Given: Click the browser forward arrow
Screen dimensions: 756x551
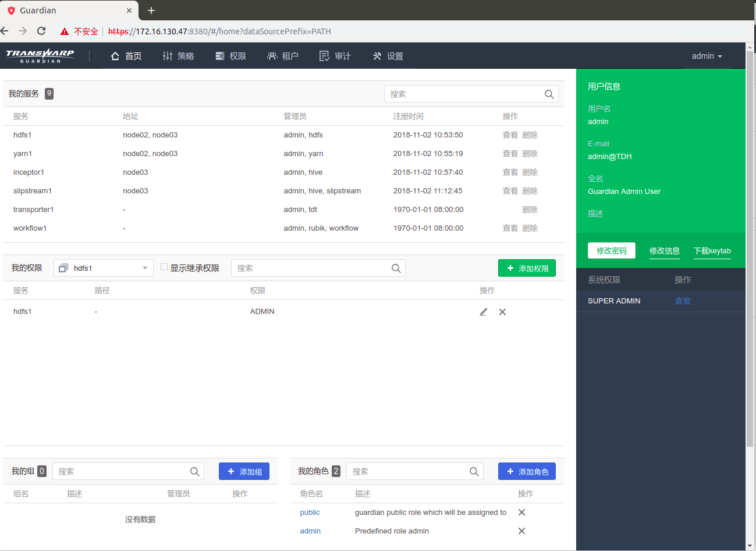Looking at the screenshot, I should (x=23, y=31).
